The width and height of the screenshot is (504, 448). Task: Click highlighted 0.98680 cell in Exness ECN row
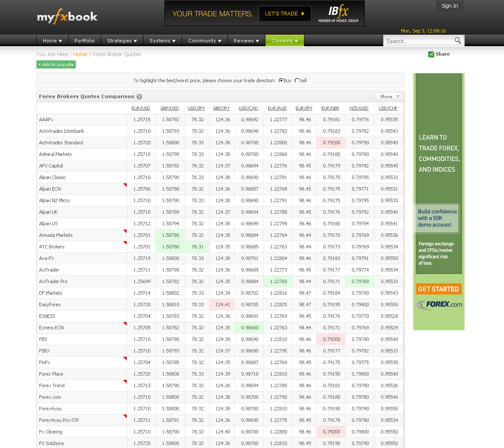tap(250, 328)
